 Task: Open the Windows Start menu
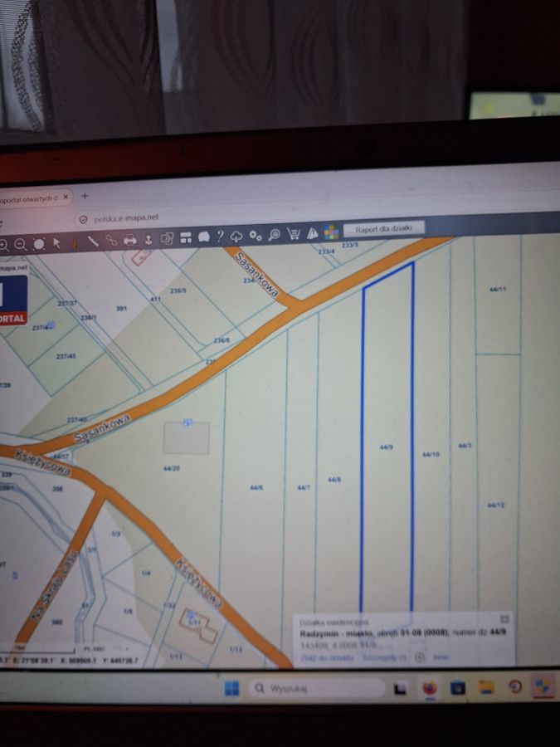pos(232,688)
